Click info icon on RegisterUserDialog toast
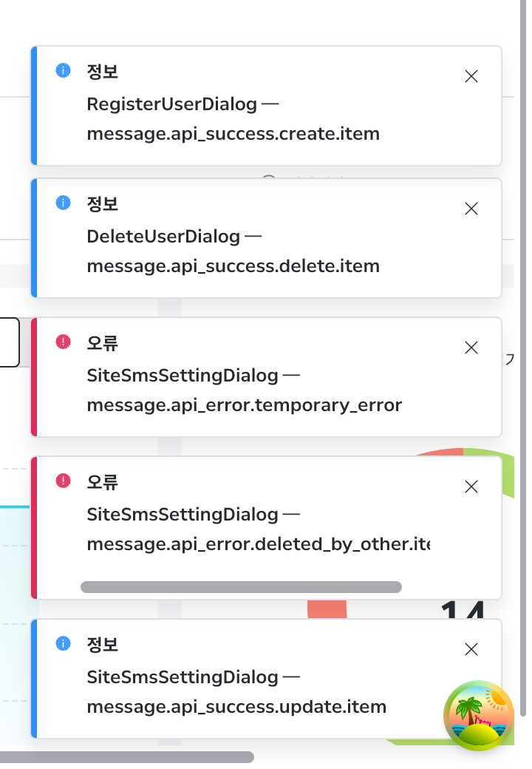 64,70
